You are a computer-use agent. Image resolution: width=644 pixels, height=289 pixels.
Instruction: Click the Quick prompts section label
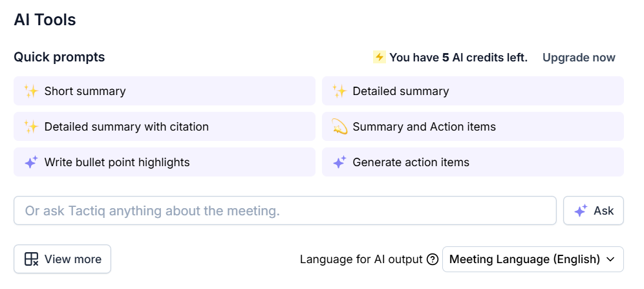pos(59,58)
